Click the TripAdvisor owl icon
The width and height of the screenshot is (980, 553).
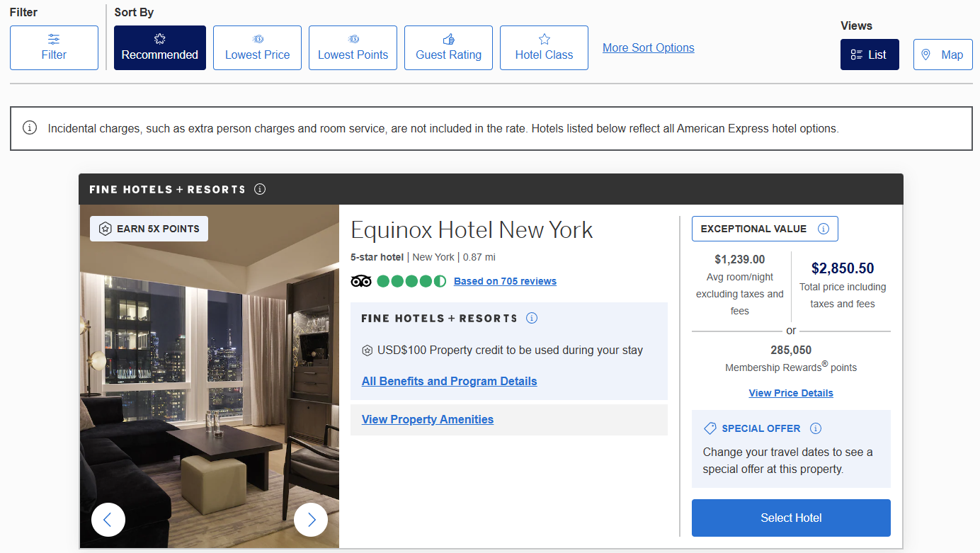pos(361,280)
